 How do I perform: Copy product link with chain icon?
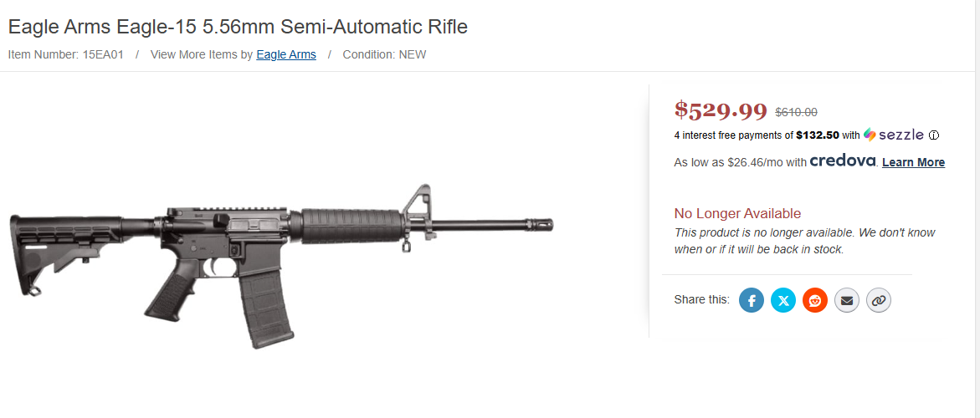878,299
